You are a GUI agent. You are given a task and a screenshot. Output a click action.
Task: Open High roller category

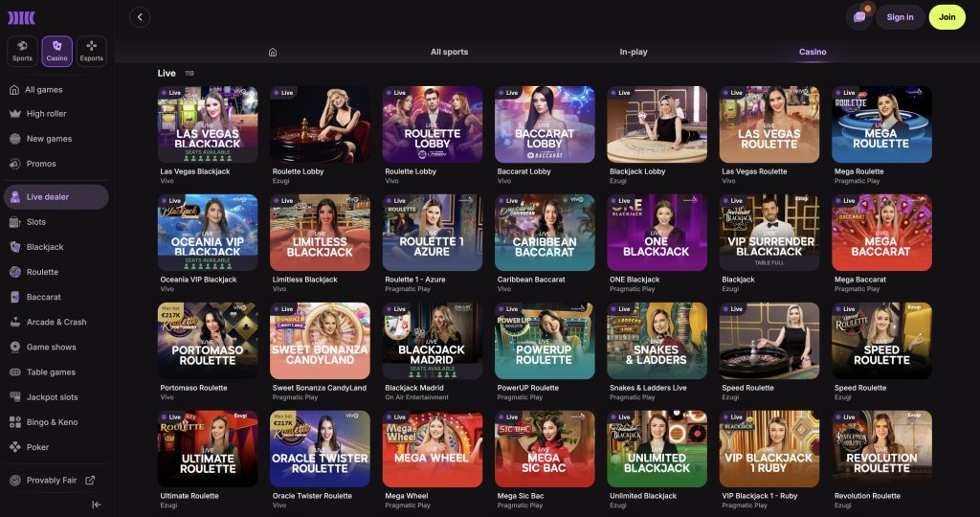[55, 114]
